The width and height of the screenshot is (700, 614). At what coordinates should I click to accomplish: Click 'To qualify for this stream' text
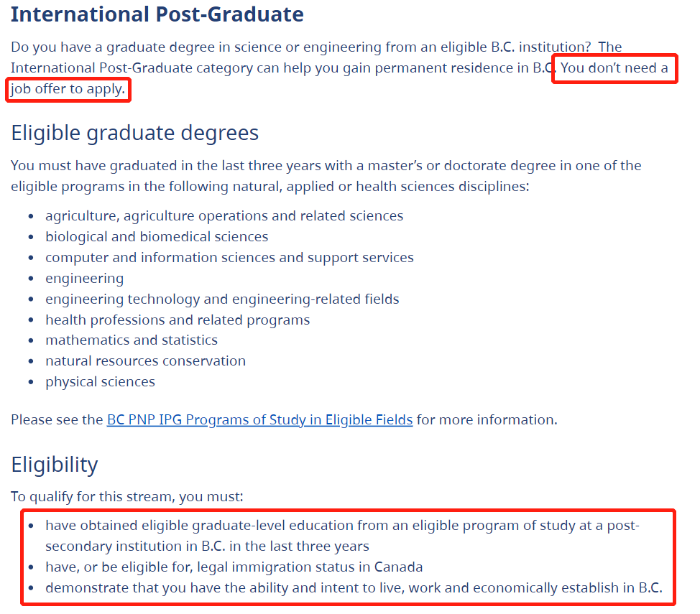coord(127,497)
